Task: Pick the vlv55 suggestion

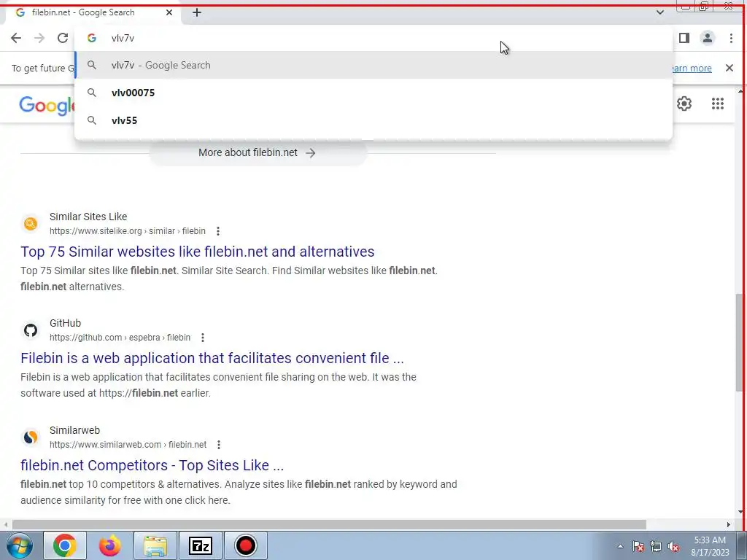Action: (373, 120)
